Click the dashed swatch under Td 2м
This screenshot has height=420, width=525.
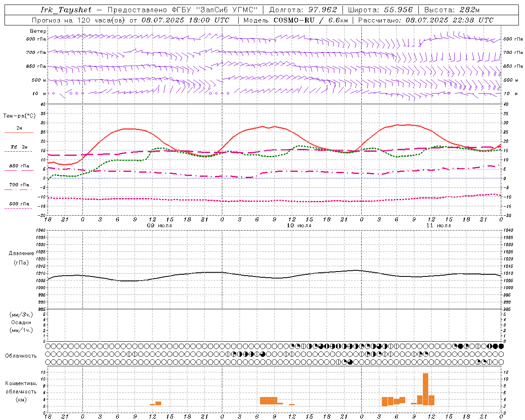[18, 152]
